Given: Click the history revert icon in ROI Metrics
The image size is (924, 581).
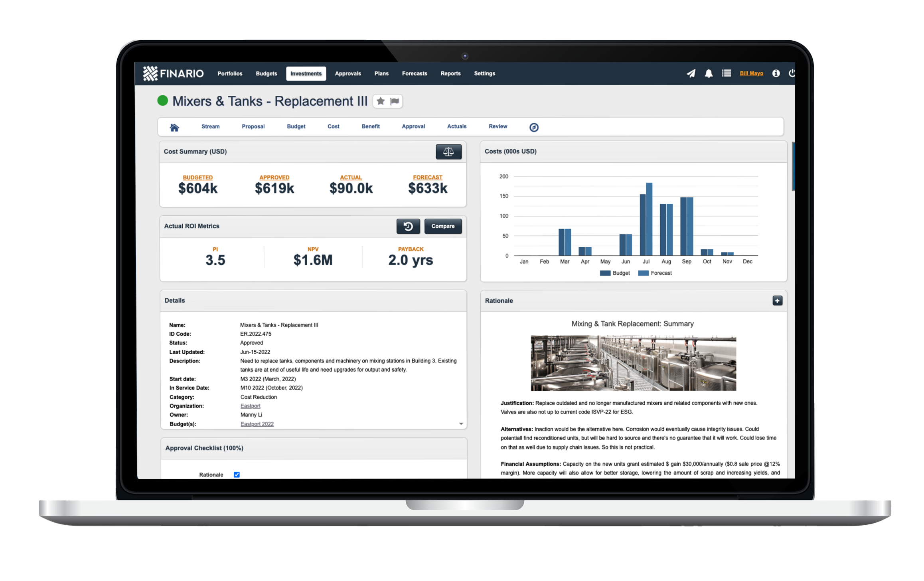Looking at the screenshot, I should click(408, 226).
